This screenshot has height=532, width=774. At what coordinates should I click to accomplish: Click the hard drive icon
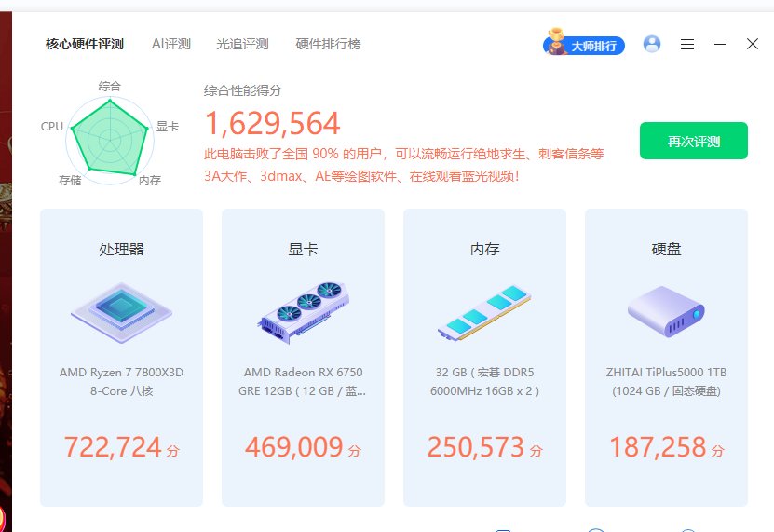[x=666, y=312]
